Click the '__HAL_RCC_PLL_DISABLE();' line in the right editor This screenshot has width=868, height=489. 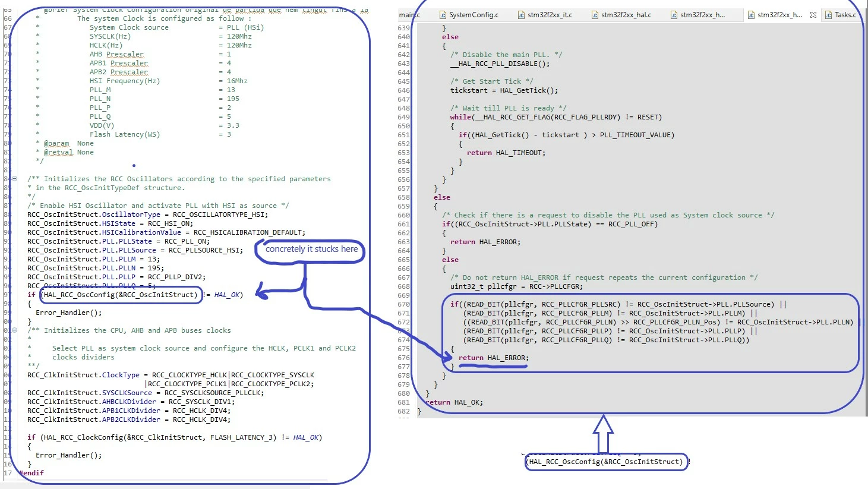pyautogui.click(x=500, y=64)
